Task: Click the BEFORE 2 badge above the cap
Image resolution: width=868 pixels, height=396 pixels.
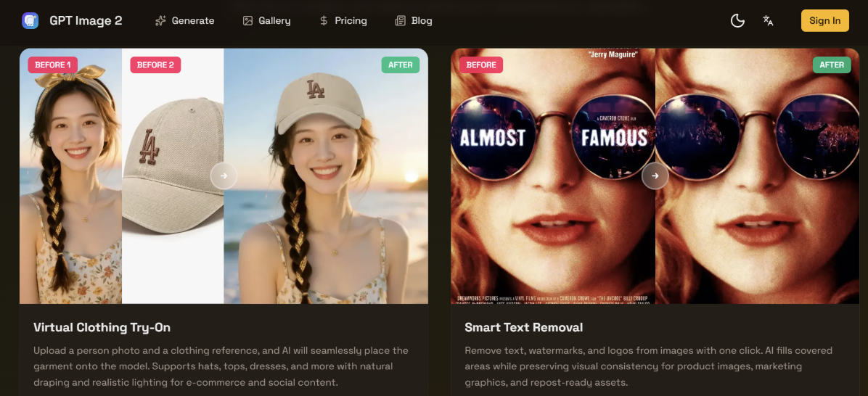Action: click(155, 65)
